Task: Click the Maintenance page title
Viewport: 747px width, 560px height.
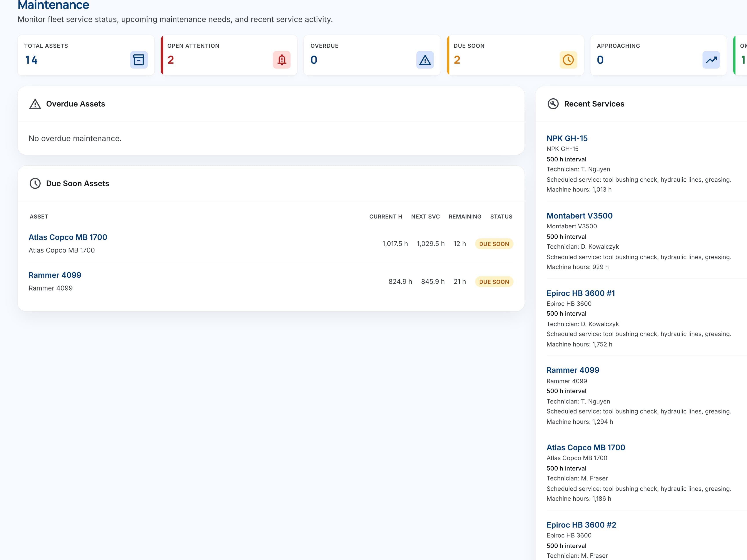Action: point(53,5)
